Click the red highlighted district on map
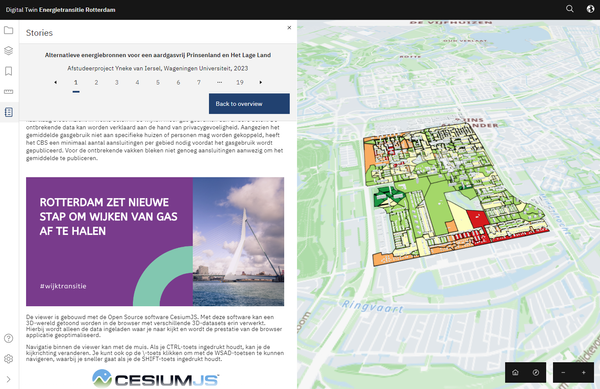The image size is (600, 389). tap(478, 219)
